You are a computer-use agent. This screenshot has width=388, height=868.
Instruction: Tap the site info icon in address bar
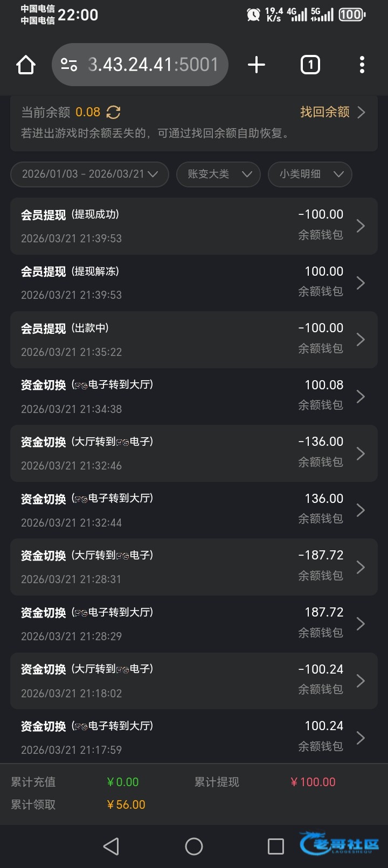[x=69, y=65]
